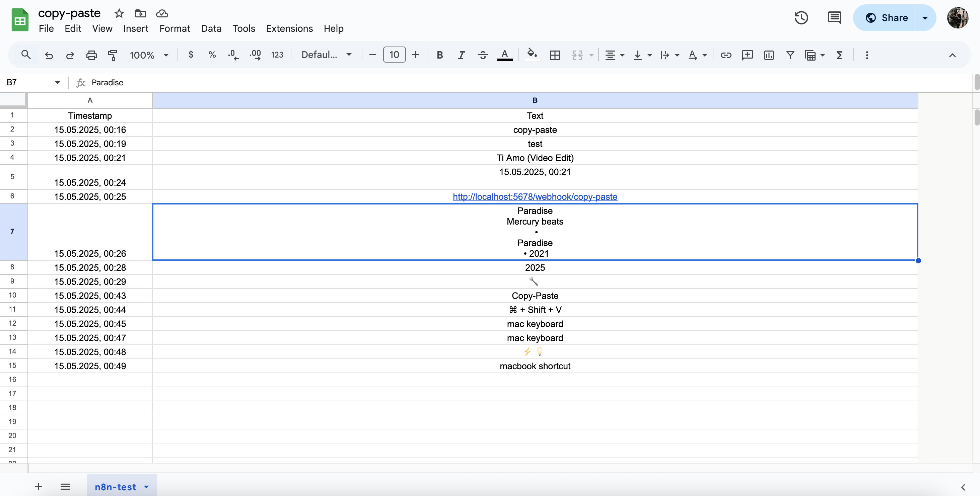Click the print icon
980x496 pixels.
[91, 55]
